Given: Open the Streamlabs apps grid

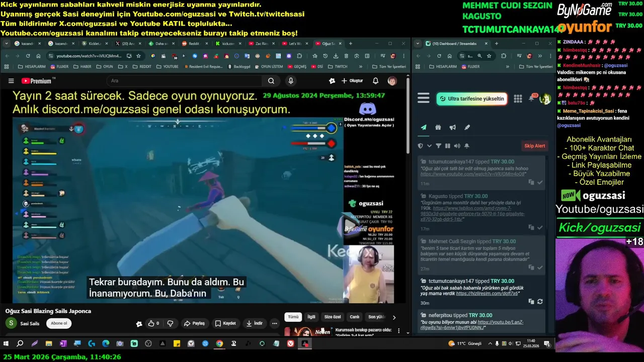Looking at the screenshot, I should 518,99.
